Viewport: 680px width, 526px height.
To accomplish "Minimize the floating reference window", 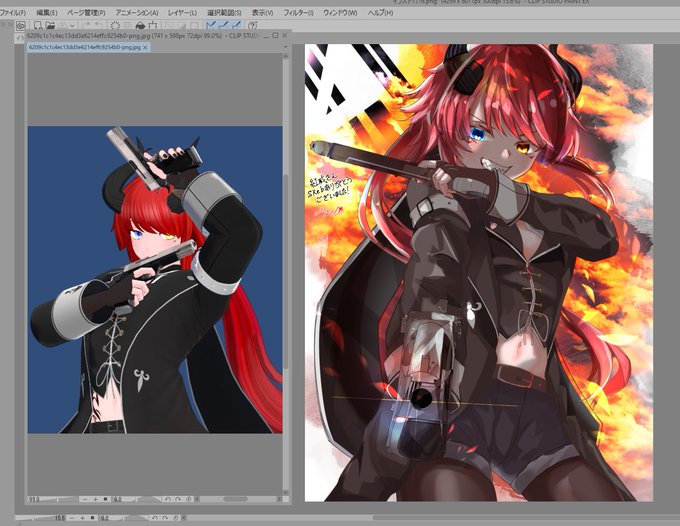I will tap(266, 35).
